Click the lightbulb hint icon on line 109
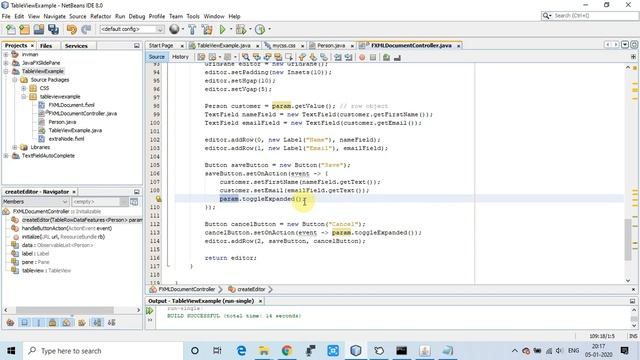Screen dimensions: 640x360 pos(158,199)
